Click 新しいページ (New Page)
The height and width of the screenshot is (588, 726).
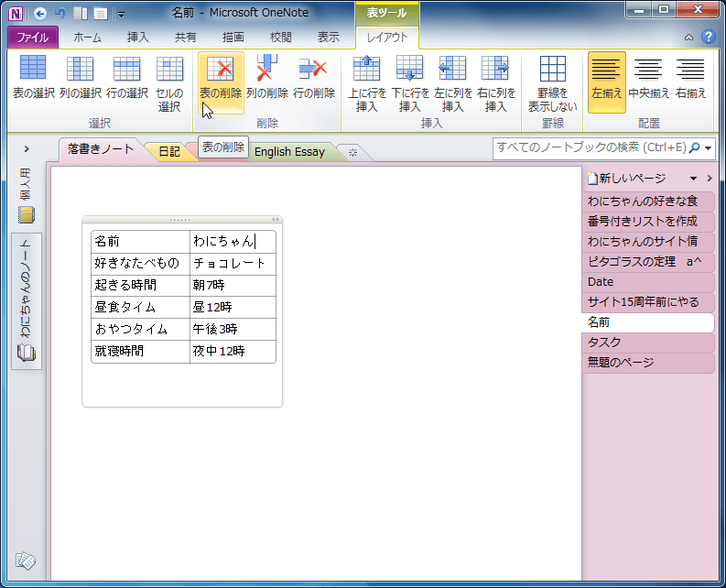coord(626,179)
